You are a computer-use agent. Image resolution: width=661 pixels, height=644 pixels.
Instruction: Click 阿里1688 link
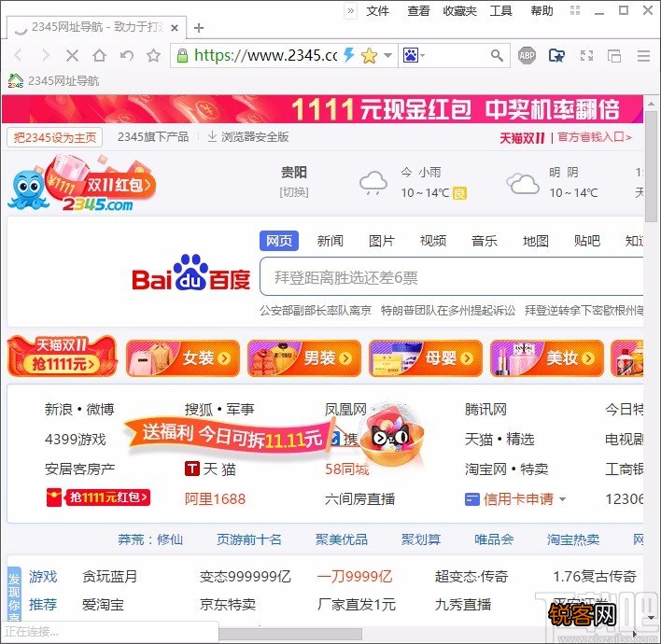(x=215, y=499)
